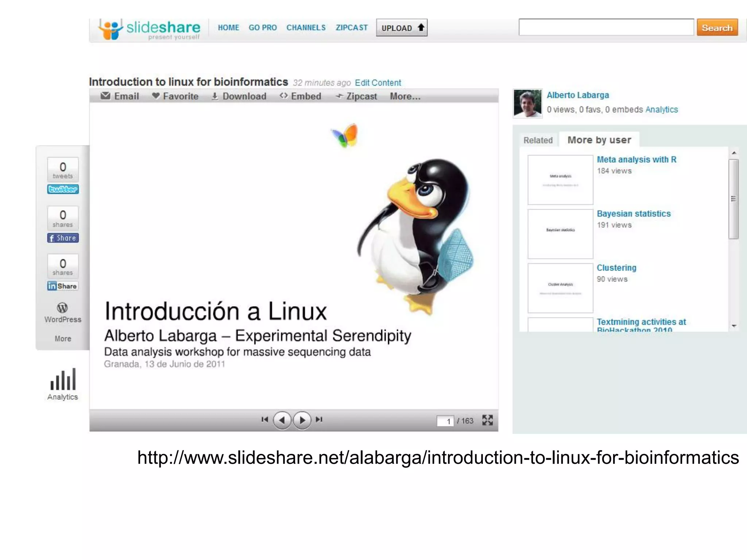Expand the More... toolbar menu

[x=405, y=96]
